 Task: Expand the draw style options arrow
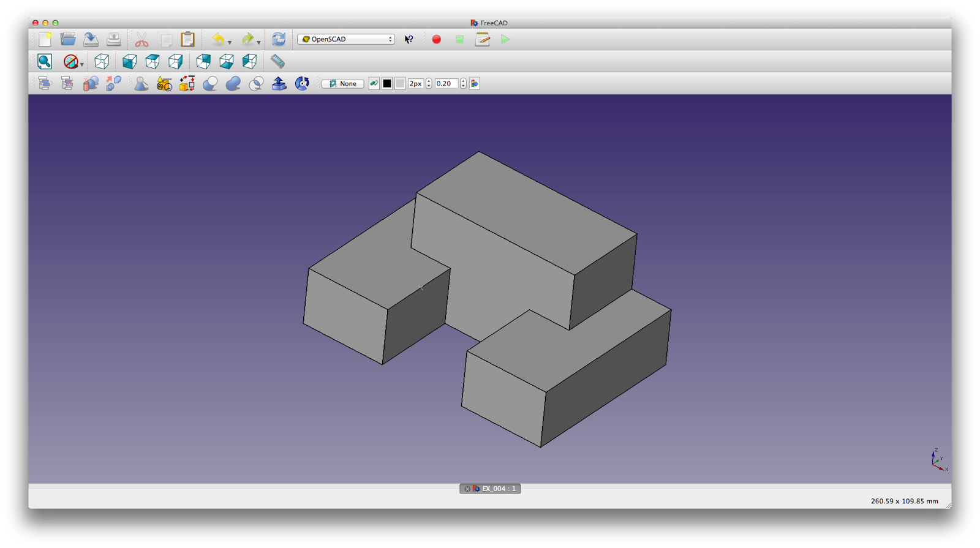(x=82, y=64)
